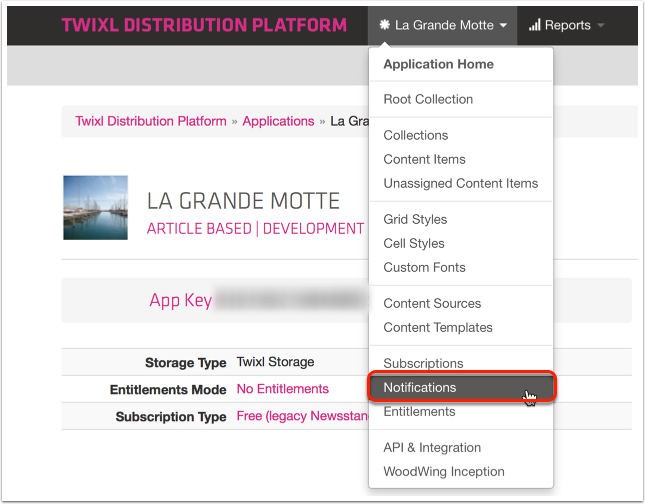Select Root Collection menu entry
This screenshot has width=645, height=504.
tap(428, 99)
